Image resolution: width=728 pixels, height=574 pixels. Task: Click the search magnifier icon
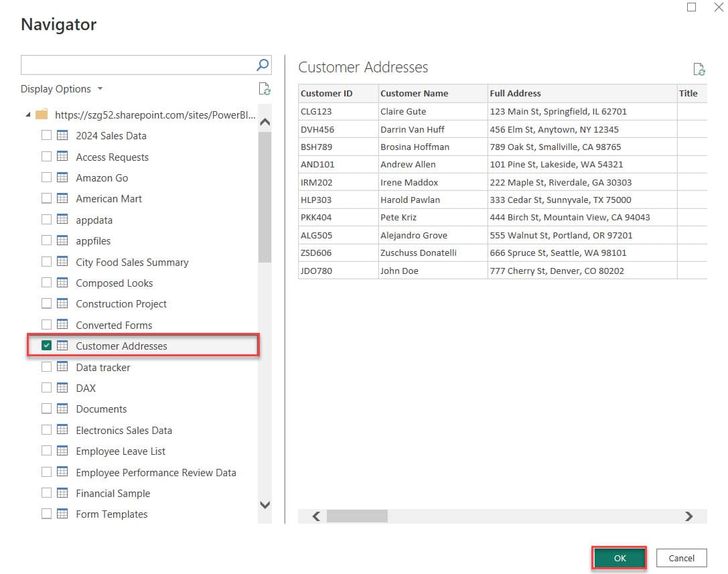[263, 64]
